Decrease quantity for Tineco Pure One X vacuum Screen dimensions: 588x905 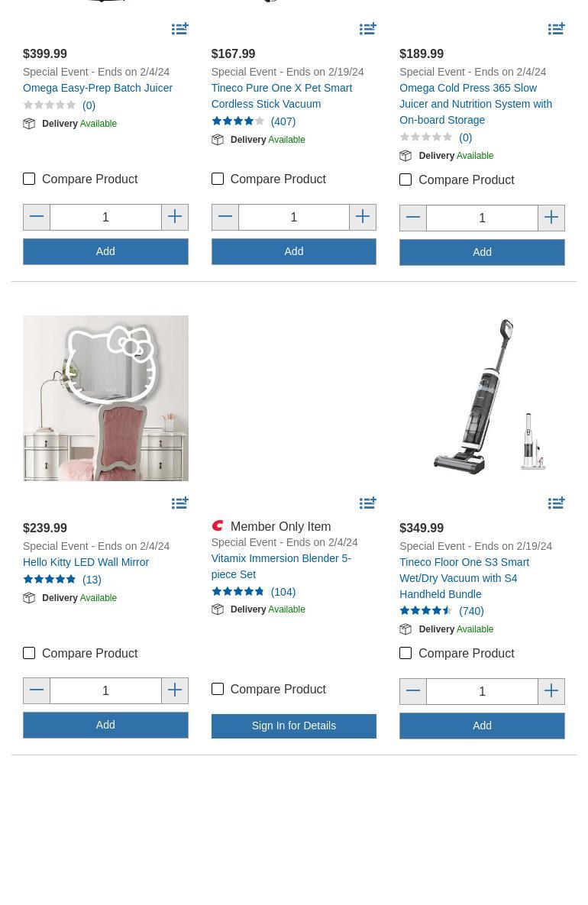point(225,217)
